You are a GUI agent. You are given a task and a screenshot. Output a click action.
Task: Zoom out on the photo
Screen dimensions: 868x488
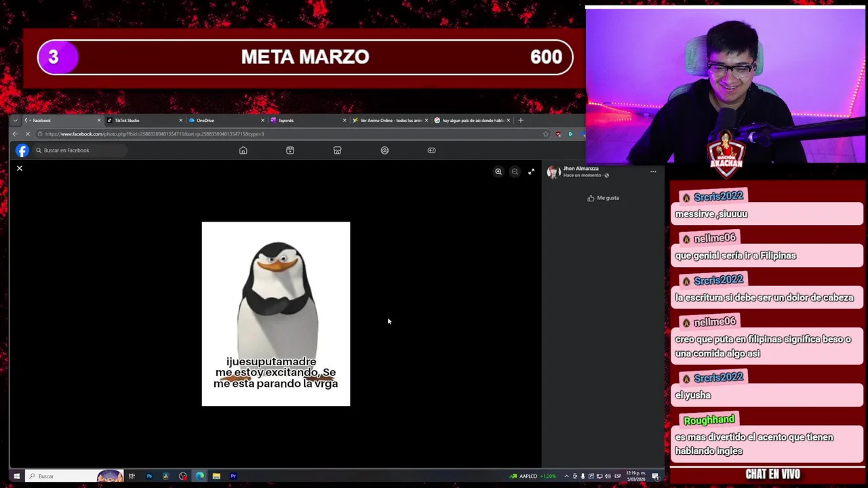[x=515, y=171]
